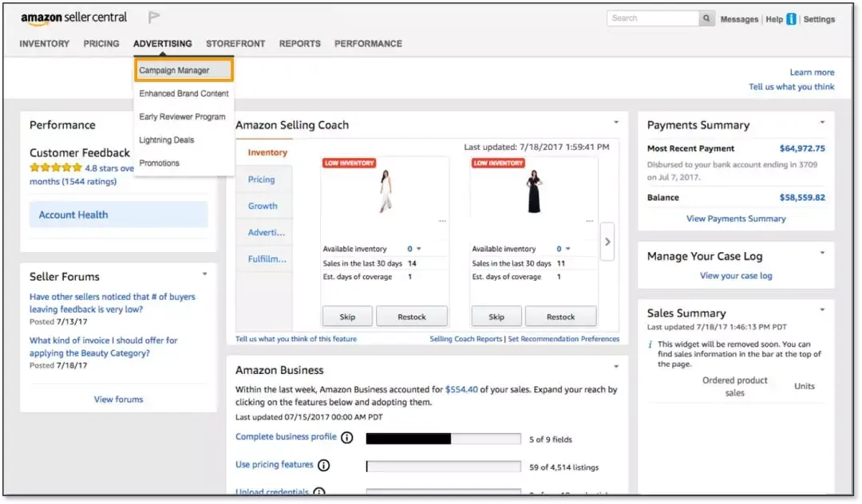Open Set Recommendation Preferences link
Screen dimensions: 862x504
[x=563, y=339]
